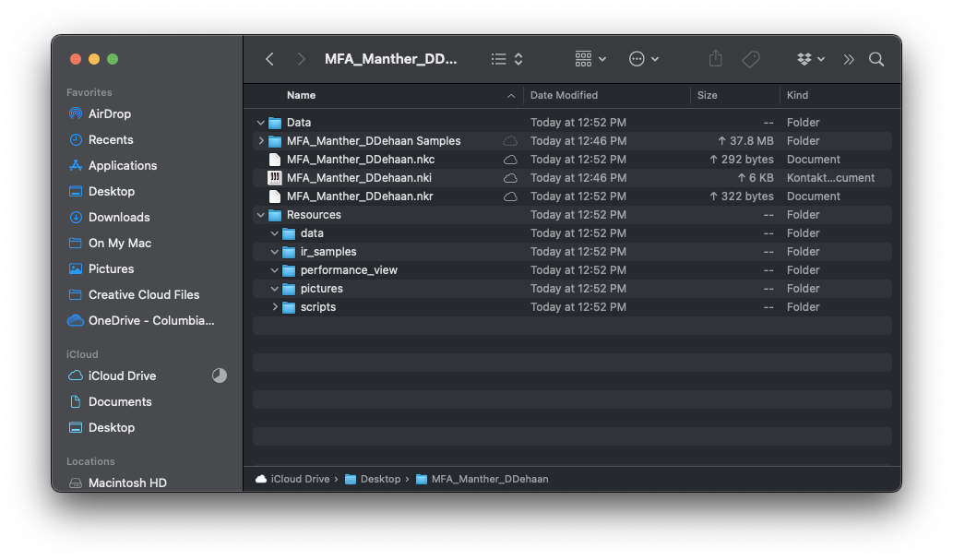The height and width of the screenshot is (560, 953).
Task: Open the Share toolbar icon
Action: click(715, 59)
